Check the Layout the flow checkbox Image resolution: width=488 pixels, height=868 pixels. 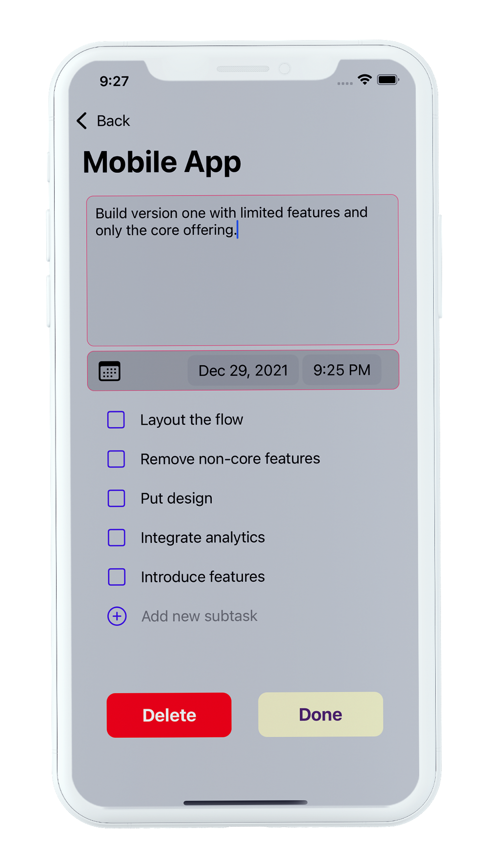tap(116, 419)
